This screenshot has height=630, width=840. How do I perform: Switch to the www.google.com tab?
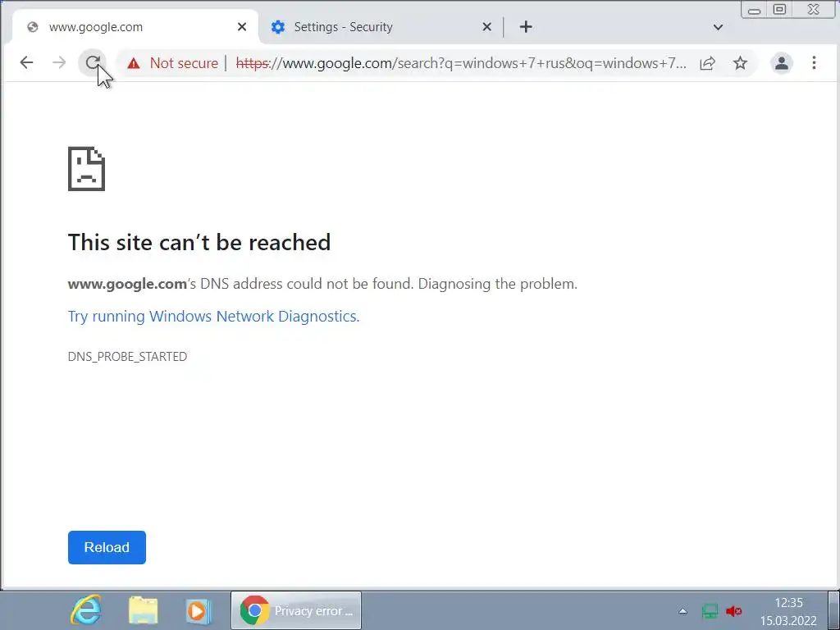coord(135,27)
